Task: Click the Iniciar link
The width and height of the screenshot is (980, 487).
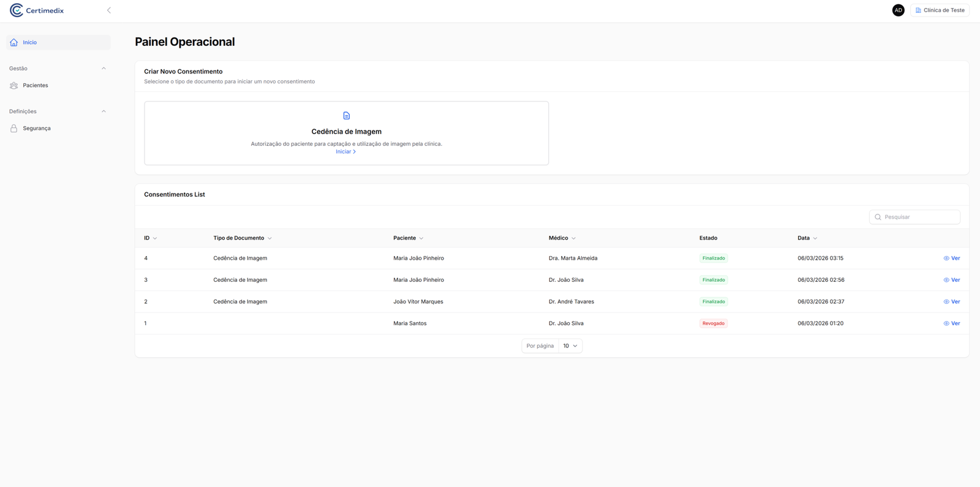Action: [x=345, y=152]
